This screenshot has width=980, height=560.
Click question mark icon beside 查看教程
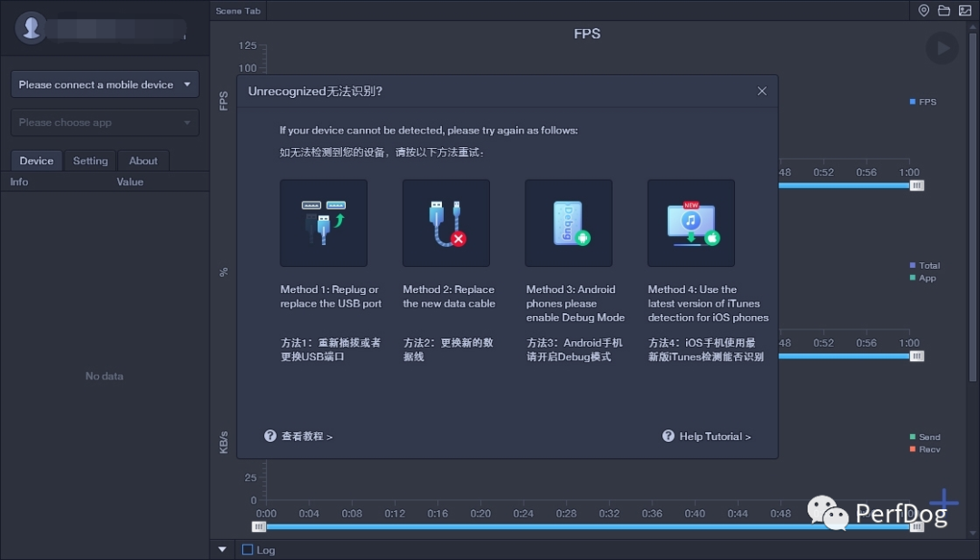pos(270,436)
